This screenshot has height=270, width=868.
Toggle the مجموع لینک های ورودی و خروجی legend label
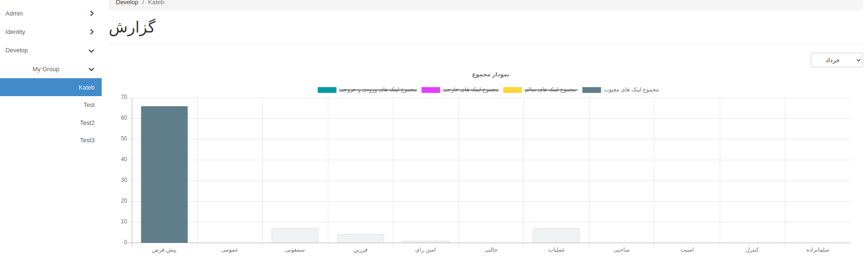378,90
